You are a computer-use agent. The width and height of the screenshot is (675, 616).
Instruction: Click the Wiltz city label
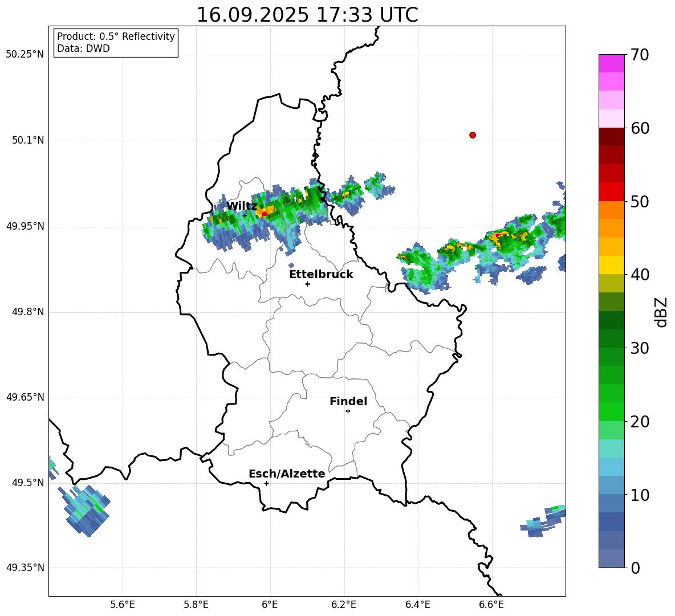pos(242,206)
